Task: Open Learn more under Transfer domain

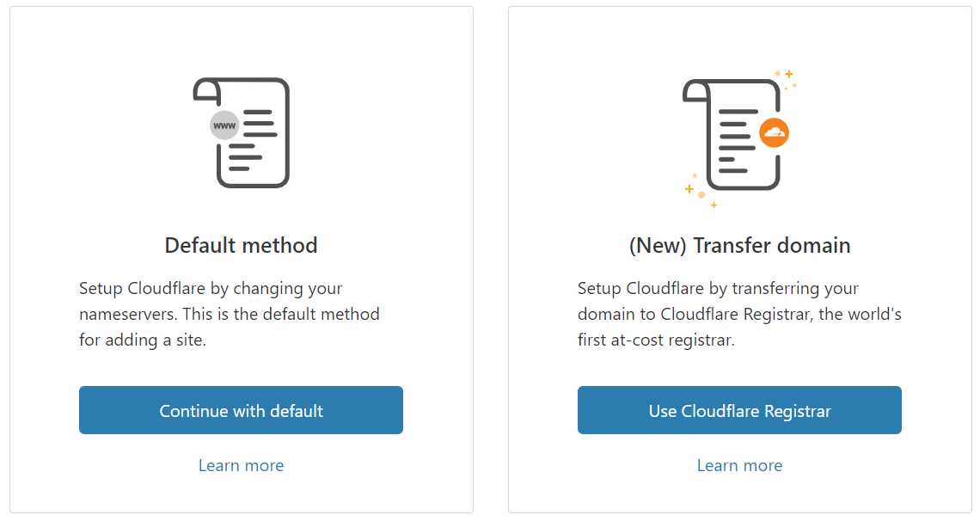Action: (739, 465)
